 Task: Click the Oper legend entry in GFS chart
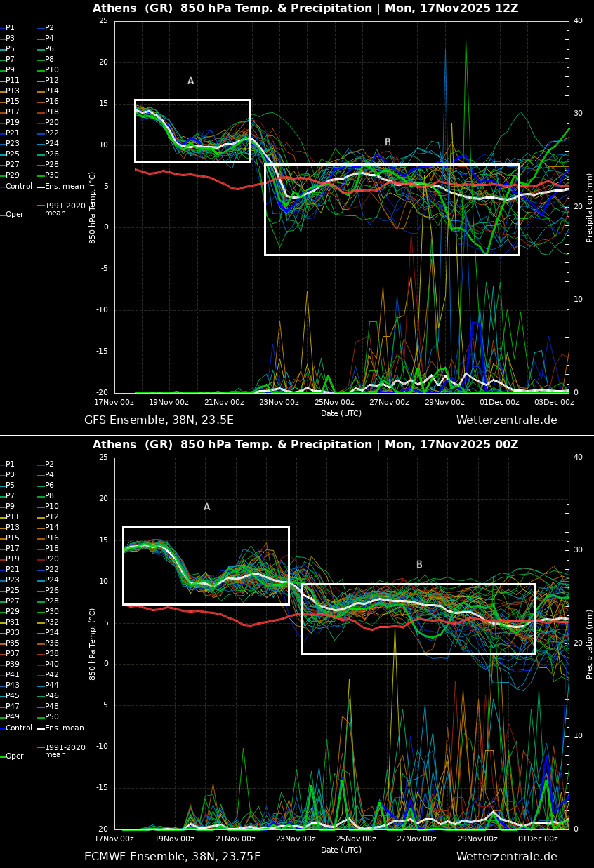tap(15, 215)
